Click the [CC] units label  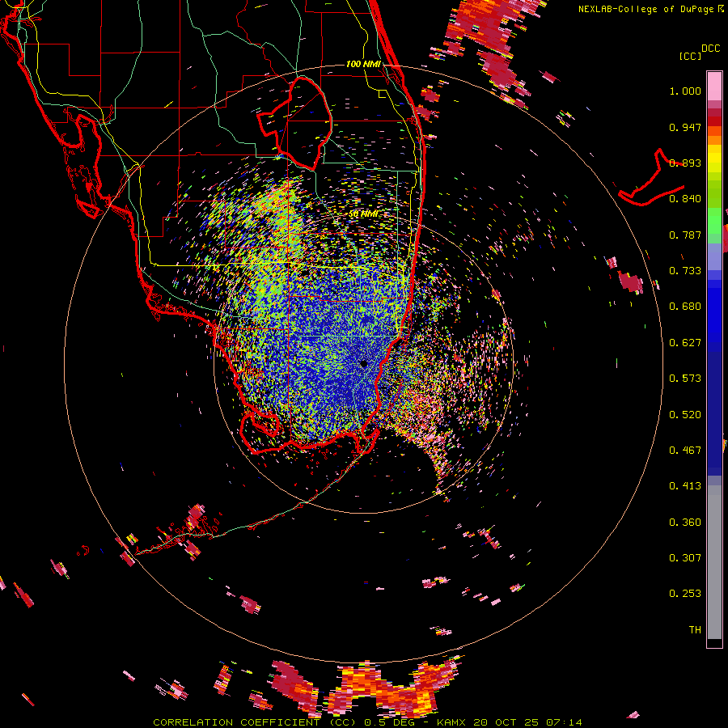coord(690,57)
